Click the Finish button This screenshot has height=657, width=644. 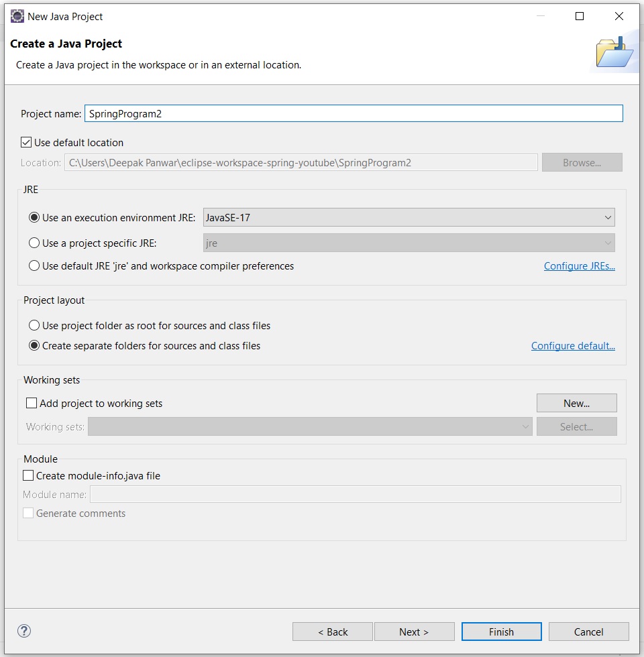click(502, 632)
